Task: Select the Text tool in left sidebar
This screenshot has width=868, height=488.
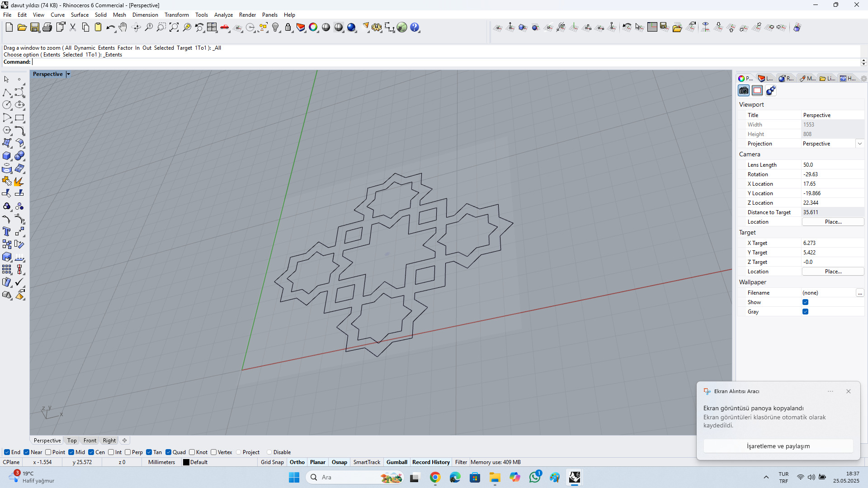Action: click(7, 232)
